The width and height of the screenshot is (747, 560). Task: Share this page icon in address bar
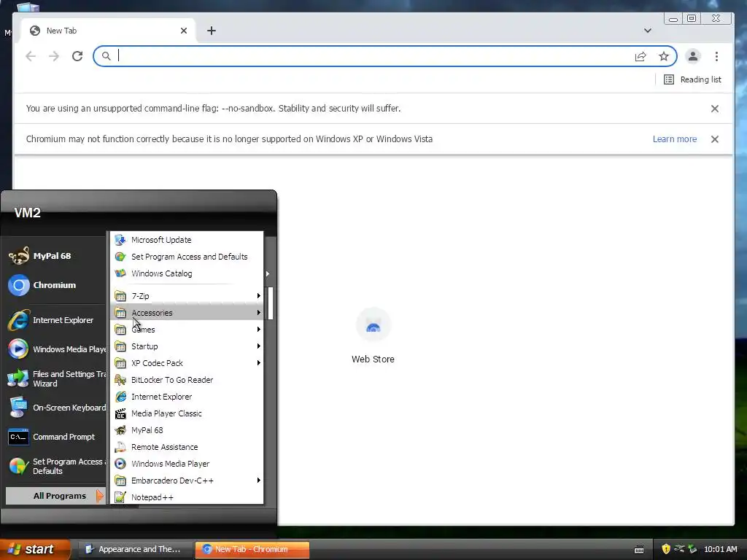coord(640,57)
